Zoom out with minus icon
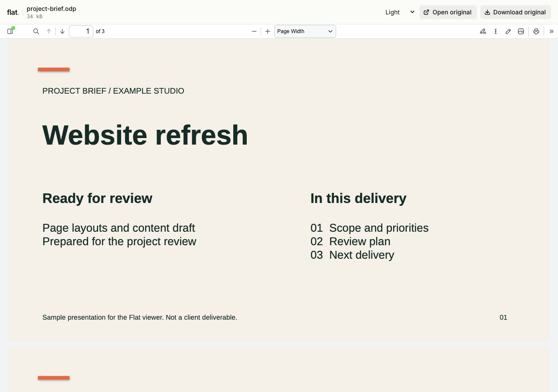This screenshot has height=392, width=558. 254,31
